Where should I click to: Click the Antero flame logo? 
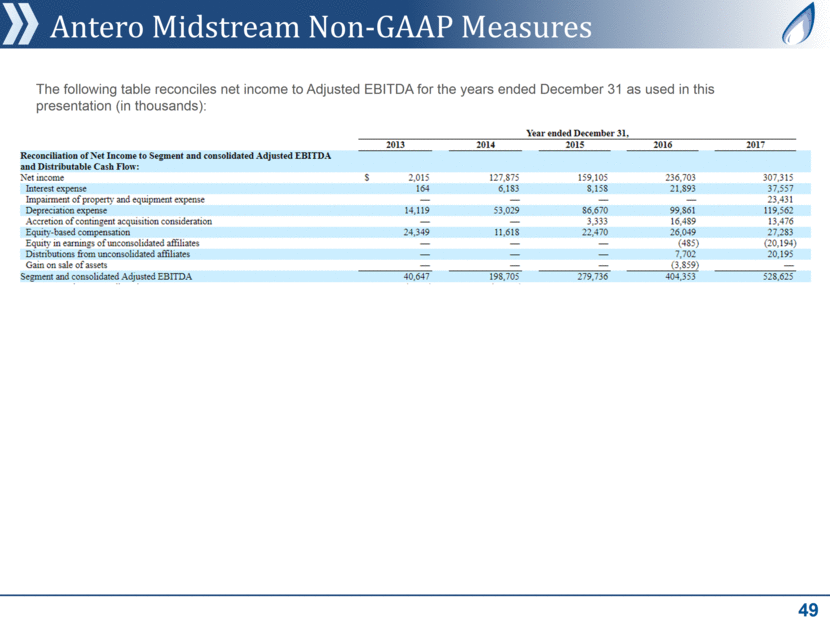point(799,24)
